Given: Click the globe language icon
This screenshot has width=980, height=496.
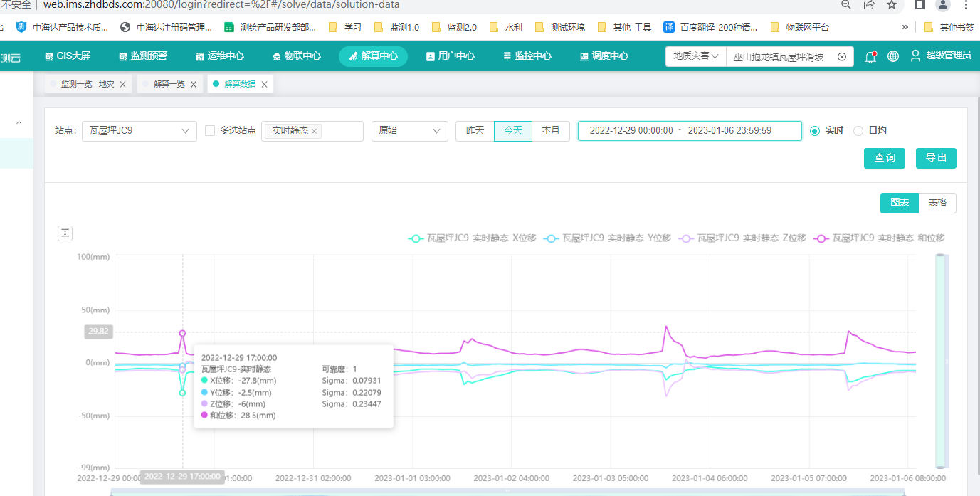Looking at the screenshot, I should tap(893, 57).
